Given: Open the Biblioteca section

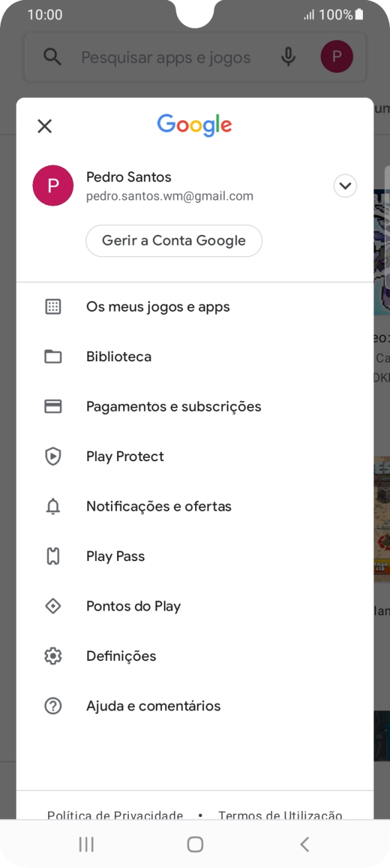Looking at the screenshot, I should click(118, 356).
